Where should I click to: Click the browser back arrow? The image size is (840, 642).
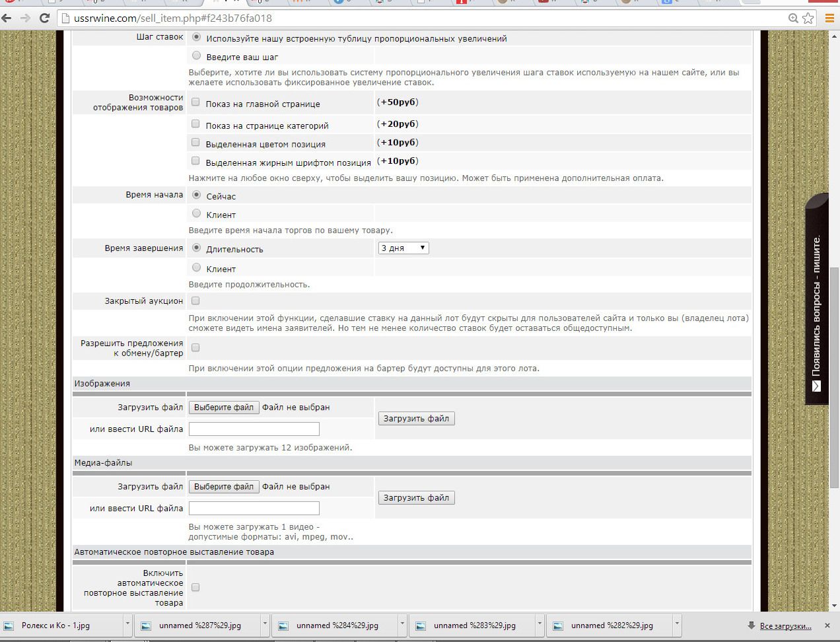(x=7, y=18)
